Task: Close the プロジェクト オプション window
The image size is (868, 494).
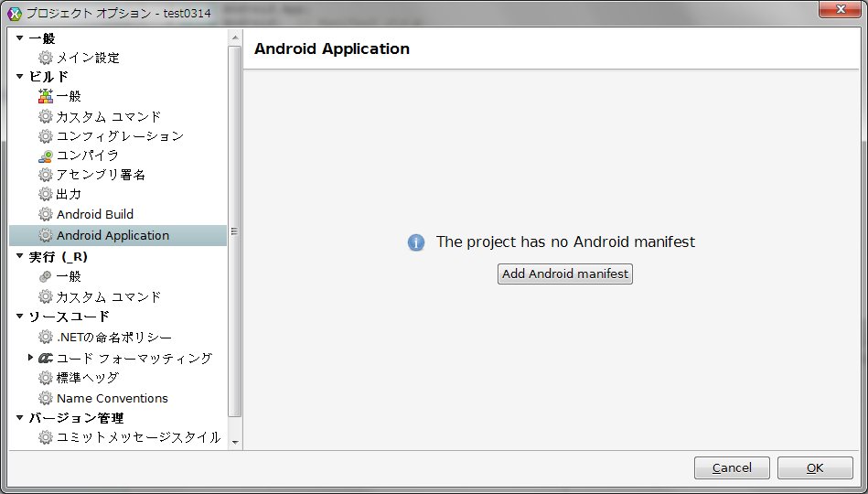Action: (x=841, y=9)
